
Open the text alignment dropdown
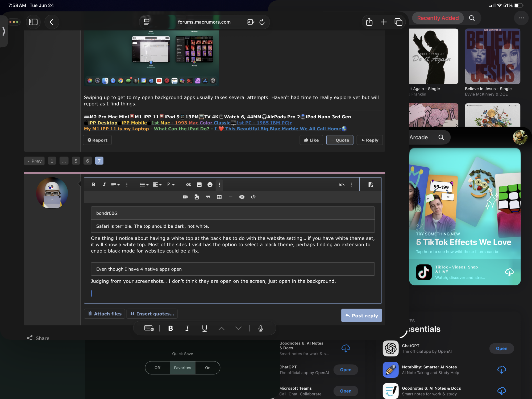[x=157, y=185]
